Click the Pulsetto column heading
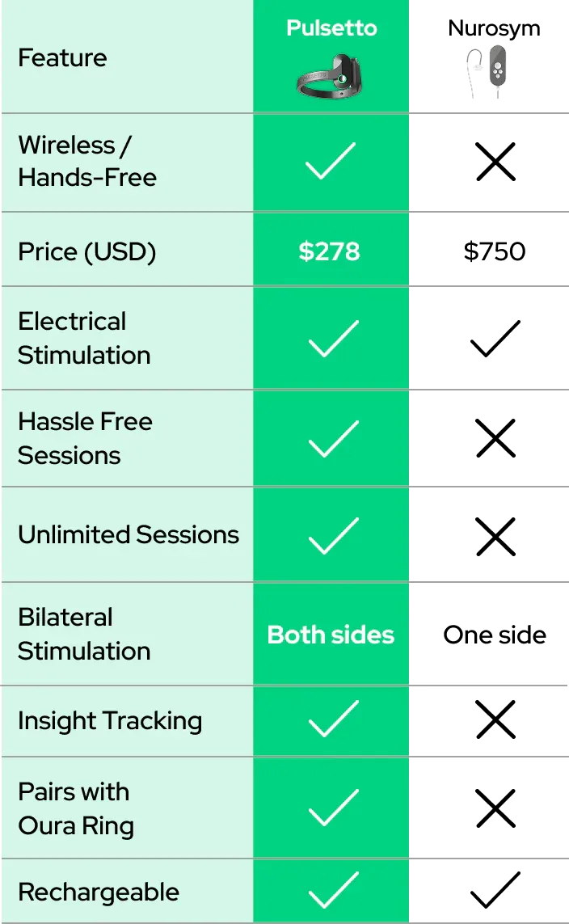 click(x=331, y=28)
